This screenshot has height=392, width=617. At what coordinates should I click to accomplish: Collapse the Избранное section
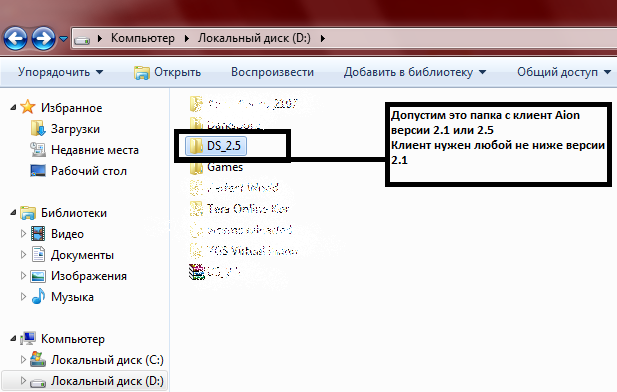(x=13, y=107)
